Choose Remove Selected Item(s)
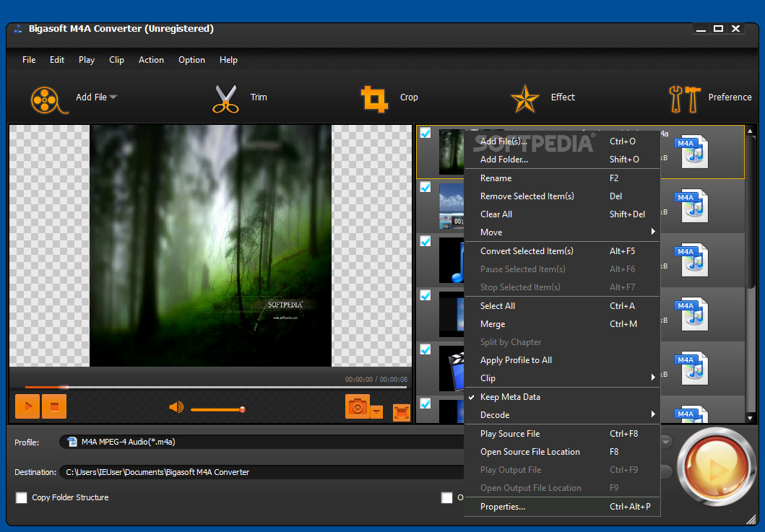Screen dimensions: 765x532 [x=562, y=196]
